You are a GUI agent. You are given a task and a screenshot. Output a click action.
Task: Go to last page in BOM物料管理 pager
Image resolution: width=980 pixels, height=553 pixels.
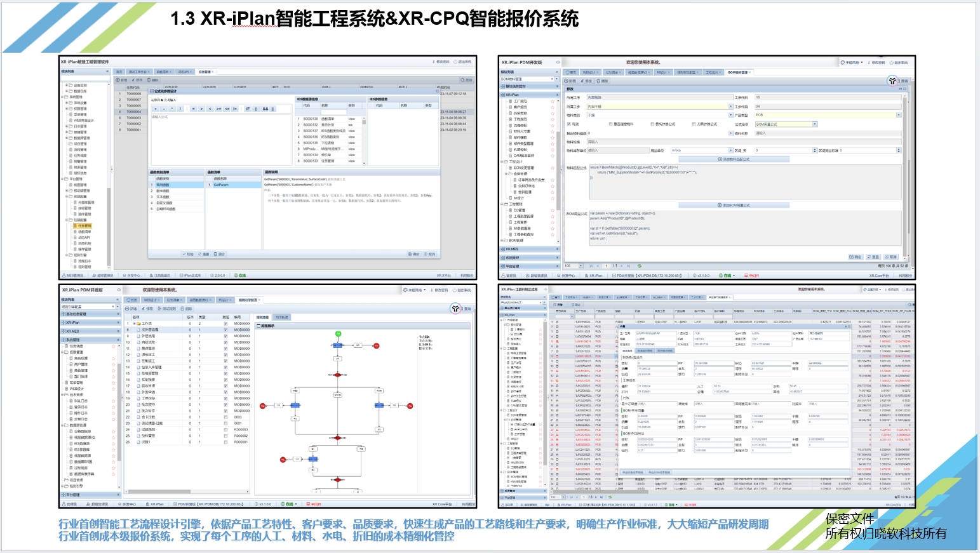[x=629, y=266]
